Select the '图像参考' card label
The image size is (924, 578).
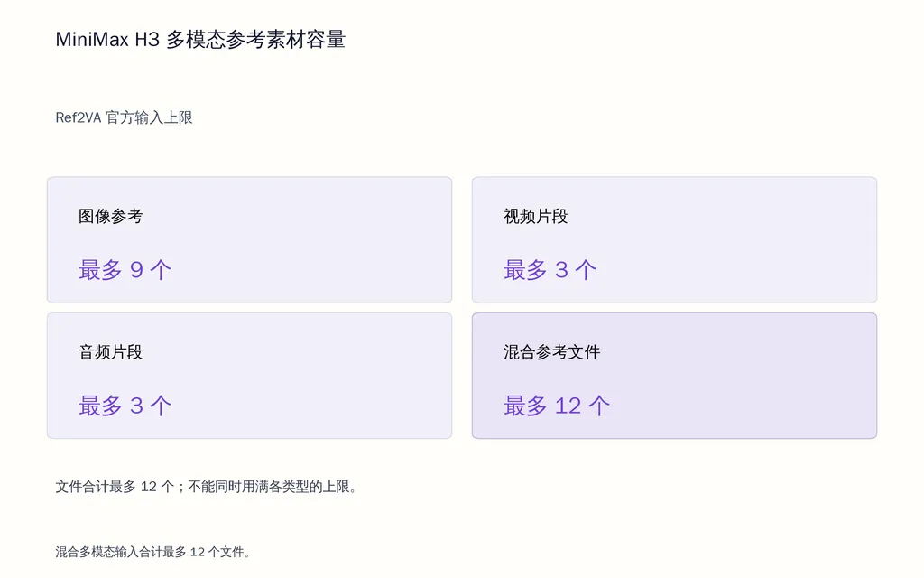point(111,216)
